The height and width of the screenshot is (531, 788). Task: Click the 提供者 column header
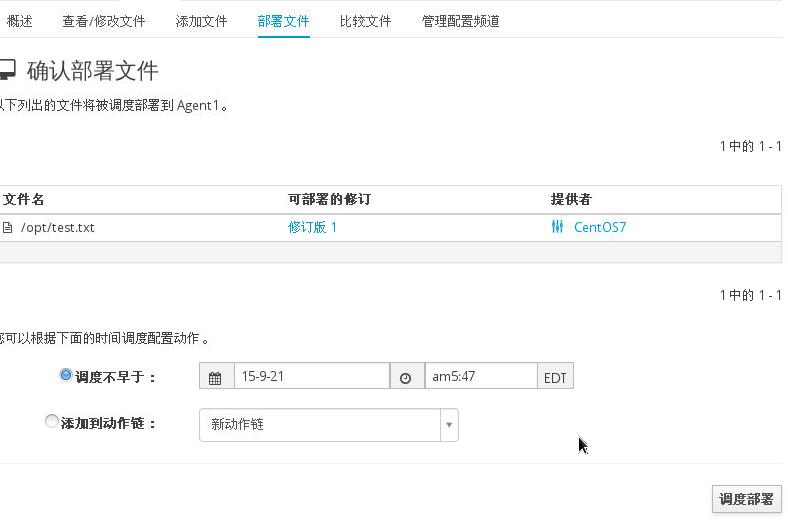point(571,199)
